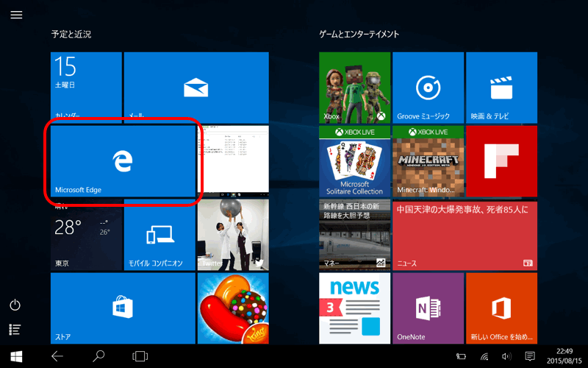Open the Movies & TV tile
This screenshot has width=588, height=368.
(502, 88)
